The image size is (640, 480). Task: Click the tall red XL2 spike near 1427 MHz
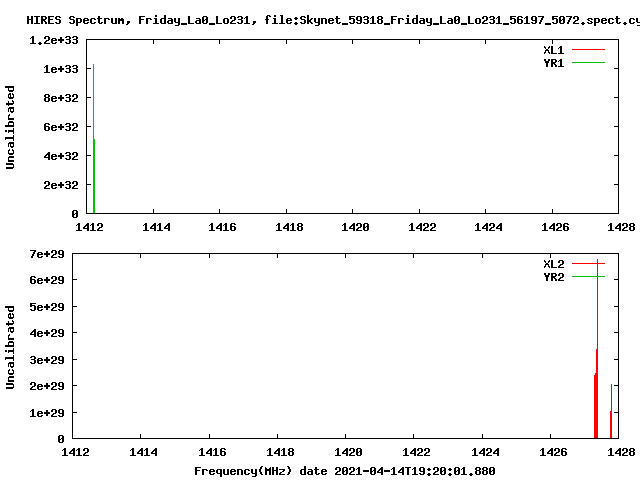(x=597, y=349)
